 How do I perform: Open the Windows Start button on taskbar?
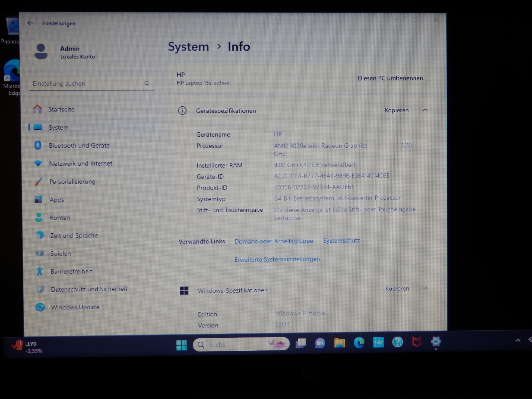182,345
